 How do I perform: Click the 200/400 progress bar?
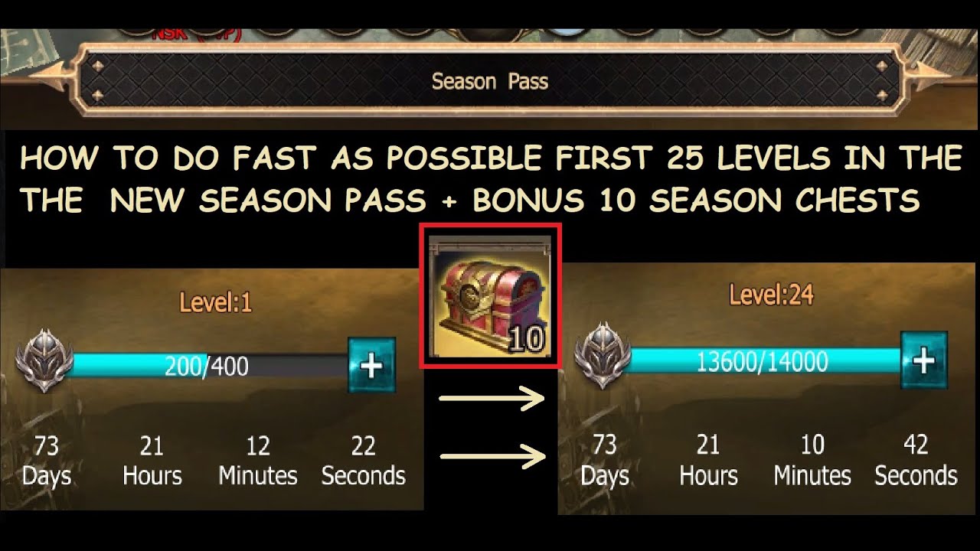pos(207,366)
